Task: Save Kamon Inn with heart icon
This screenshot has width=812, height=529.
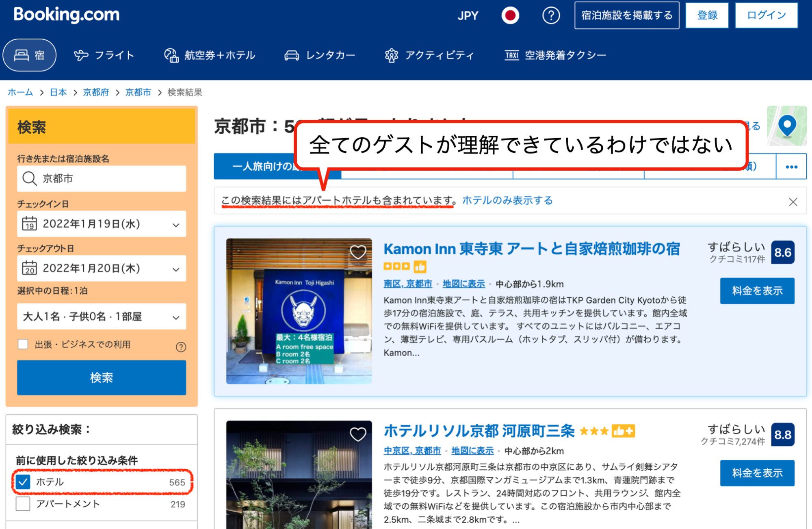Action: (358, 252)
